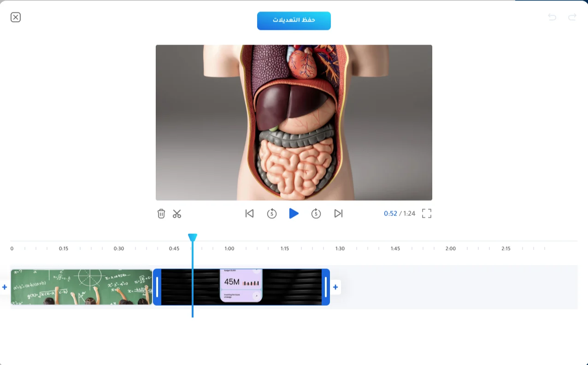Screen dimensions: 588x365
Task: Add a clip with the plus before first clip
Action: pyautogui.click(x=5, y=287)
